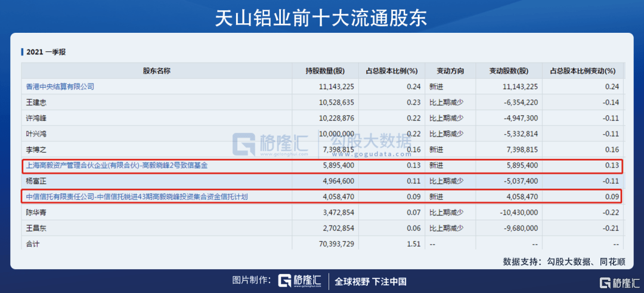Select the 王建忠 shareholder row

point(323,102)
